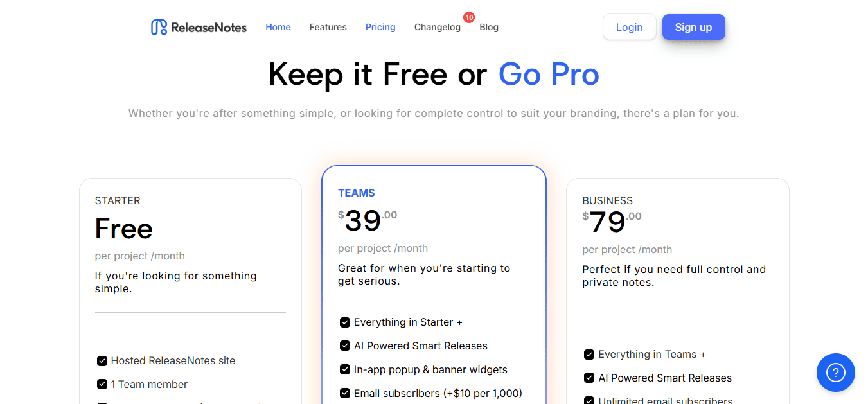The image size is (868, 404).
Task: Click checkmark beside In-app popup & banner widgets
Action: tap(345, 369)
